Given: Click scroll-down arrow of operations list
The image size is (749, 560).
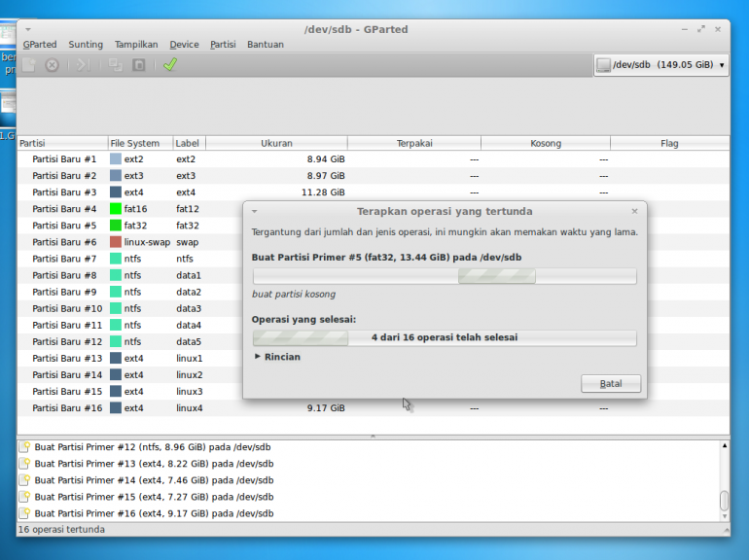Looking at the screenshot, I should [x=724, y=516].
